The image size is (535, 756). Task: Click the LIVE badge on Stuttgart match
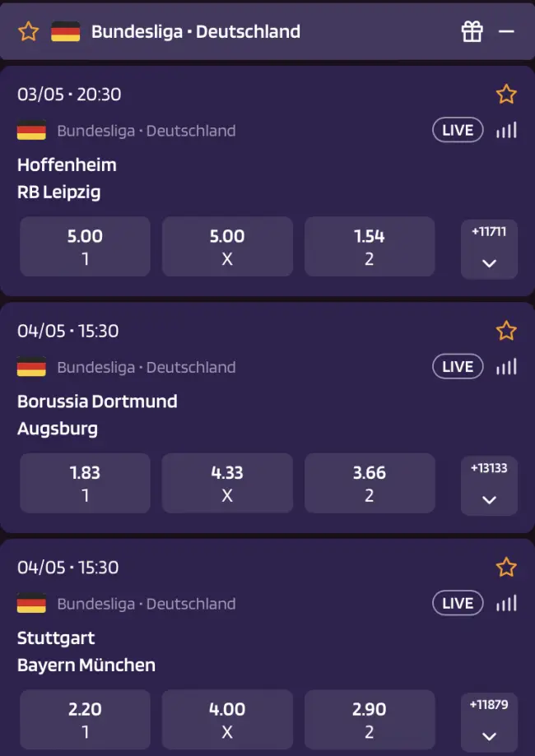[x=458, y=604]
